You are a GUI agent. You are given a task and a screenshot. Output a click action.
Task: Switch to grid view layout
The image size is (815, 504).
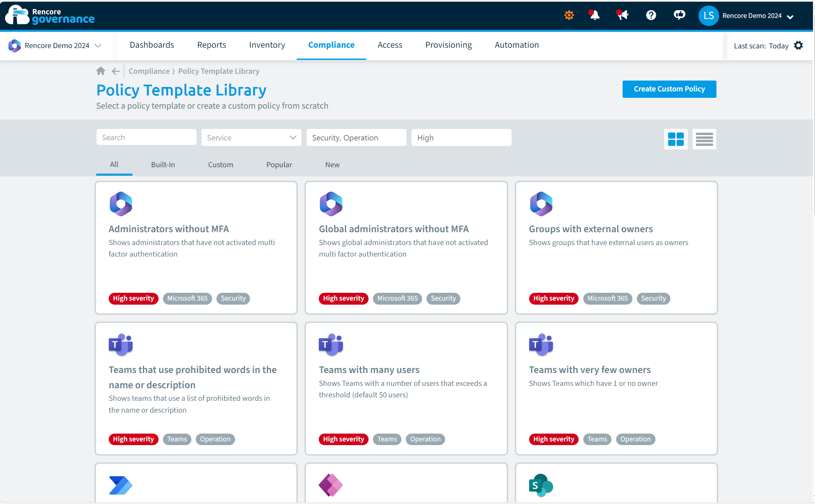pos(675,139)
